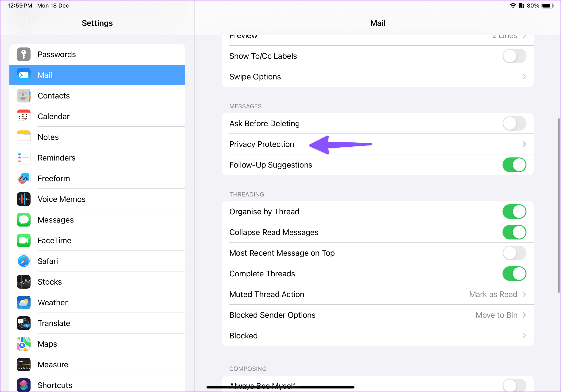The image size is (561, 392).
Task: Open the Reminders settings
Action: 97,158
